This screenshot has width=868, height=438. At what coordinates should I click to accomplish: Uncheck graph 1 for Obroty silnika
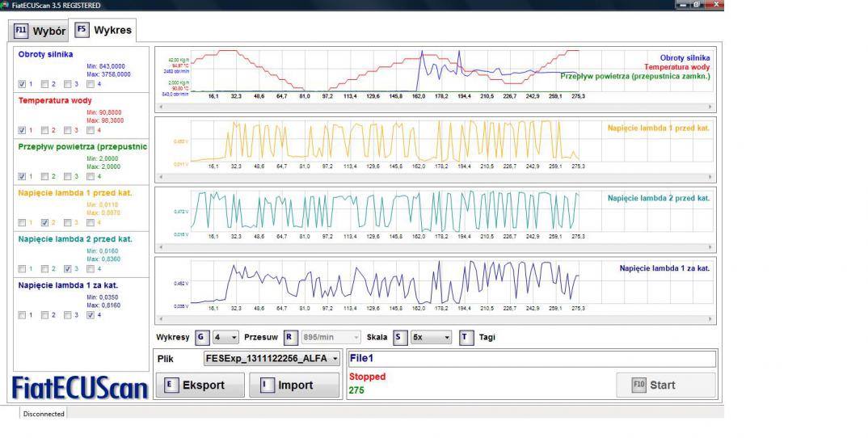click(22, 84)
